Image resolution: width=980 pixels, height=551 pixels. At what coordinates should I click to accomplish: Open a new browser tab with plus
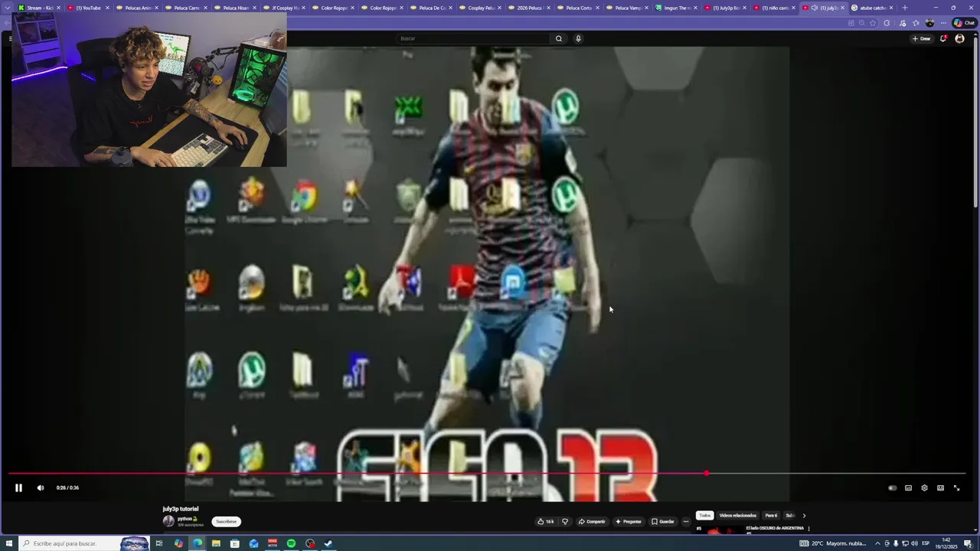pyautogui.click(x=905, y=8)
